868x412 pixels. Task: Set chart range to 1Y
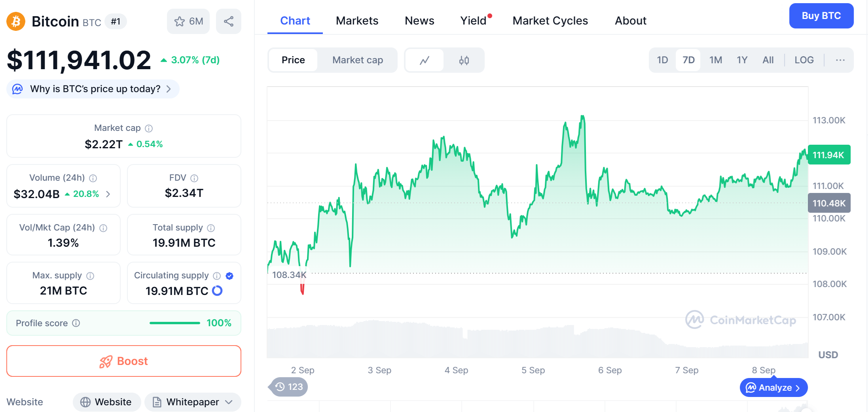(742, 60)
